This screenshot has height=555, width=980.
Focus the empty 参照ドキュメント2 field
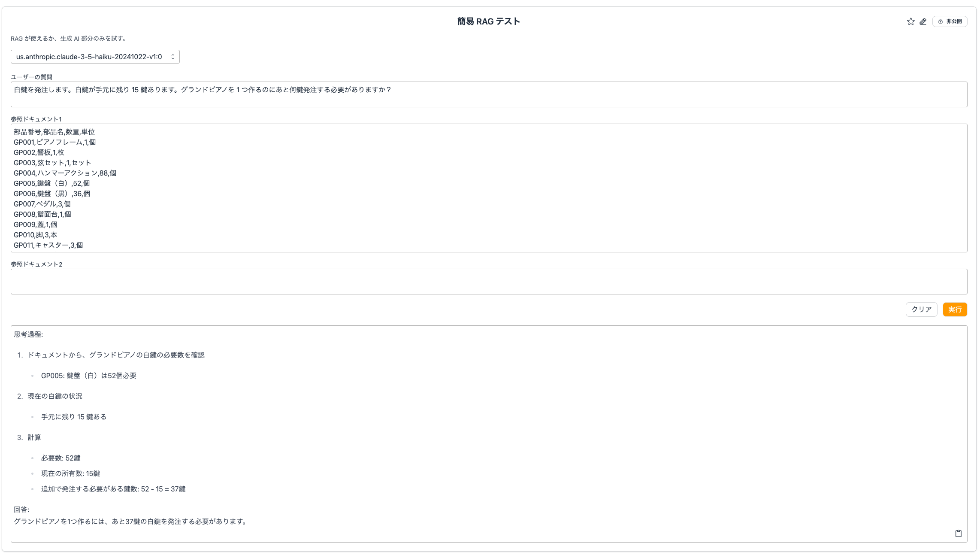pos(489,282)
